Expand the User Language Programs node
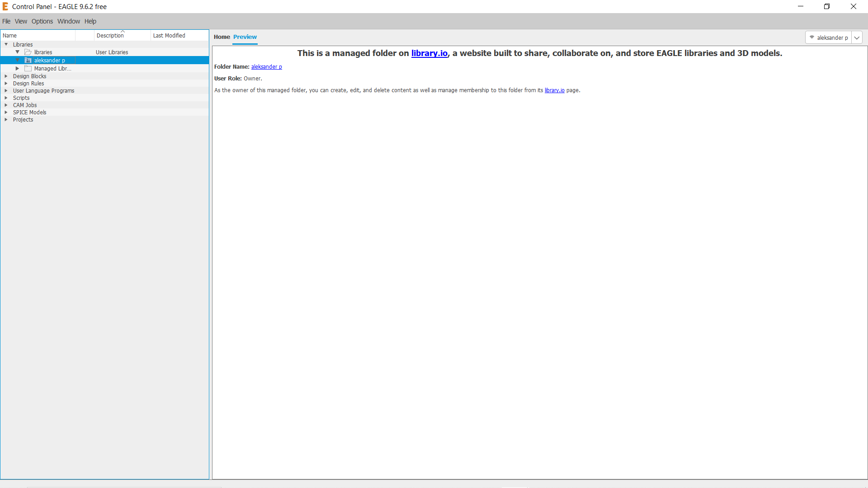 pyautogui.click(x=6, y=91)
